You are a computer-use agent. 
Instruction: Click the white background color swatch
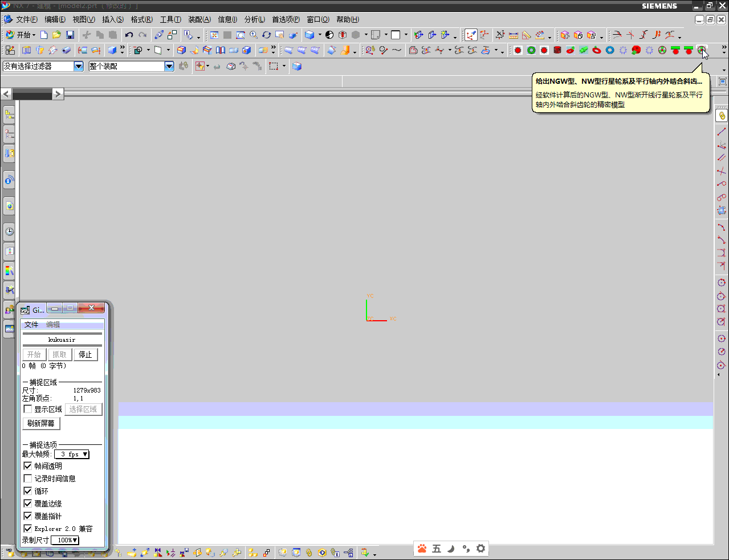pyautogui.click(x=396, y=35)
